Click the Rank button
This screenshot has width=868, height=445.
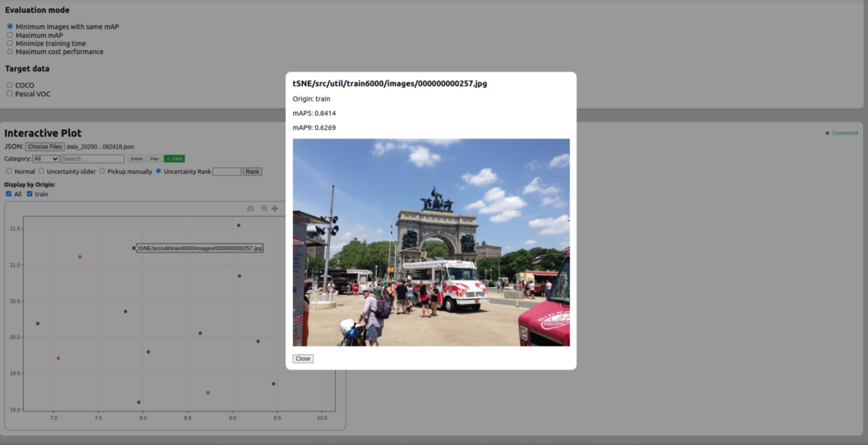tap(252, 171)
